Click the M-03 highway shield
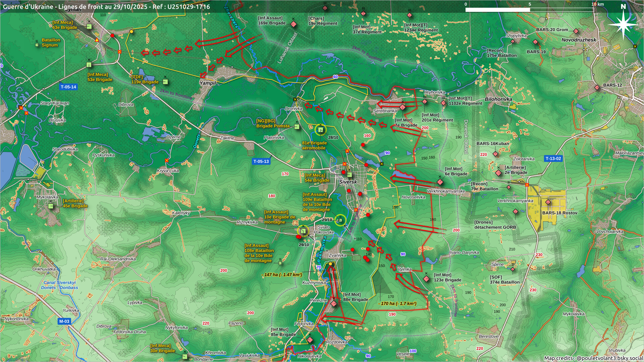644x362 pixels. (64, 321)
